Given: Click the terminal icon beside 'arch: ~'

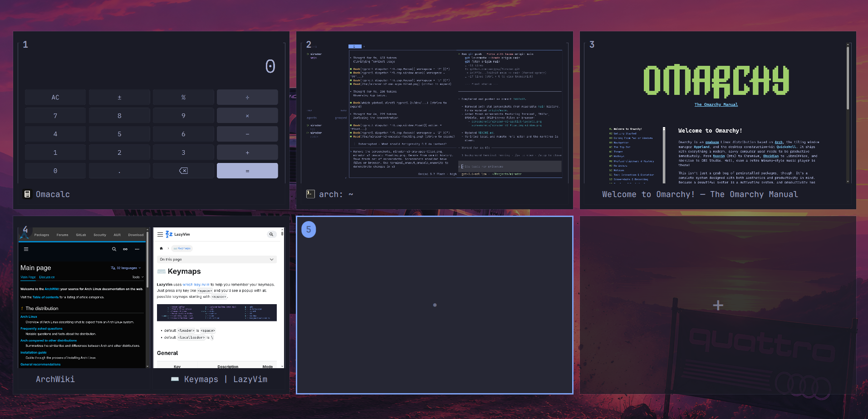Looking at the screenshot, I should [310, 194].
